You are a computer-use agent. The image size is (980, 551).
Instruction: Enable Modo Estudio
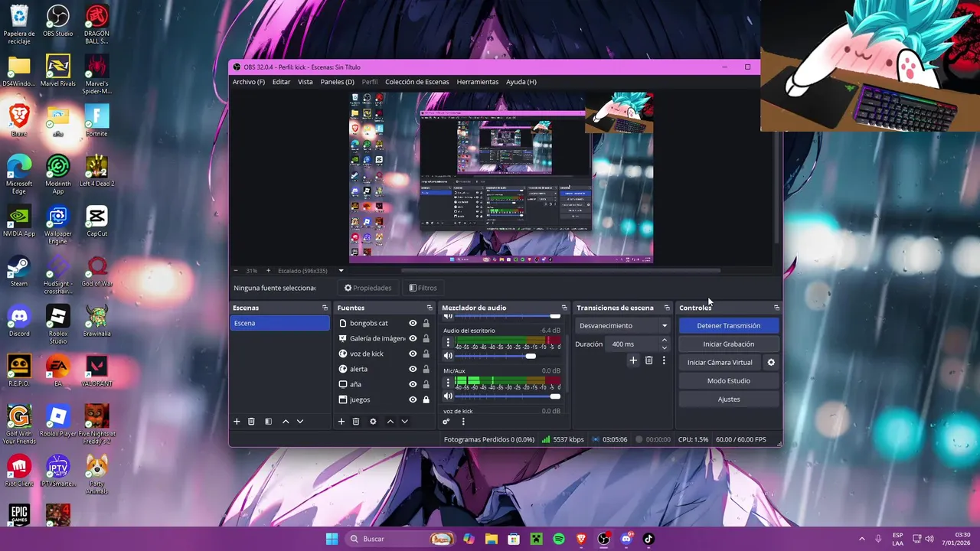729,380
